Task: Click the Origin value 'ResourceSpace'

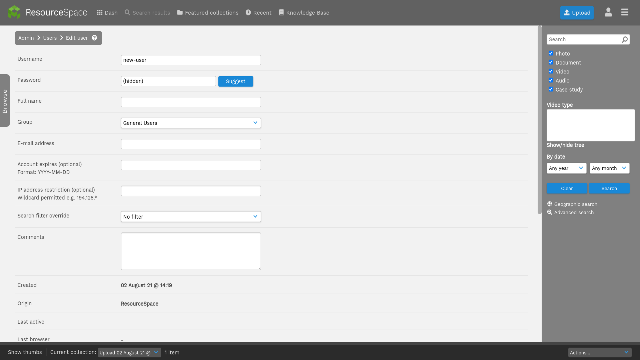Action: pos(140,304)
